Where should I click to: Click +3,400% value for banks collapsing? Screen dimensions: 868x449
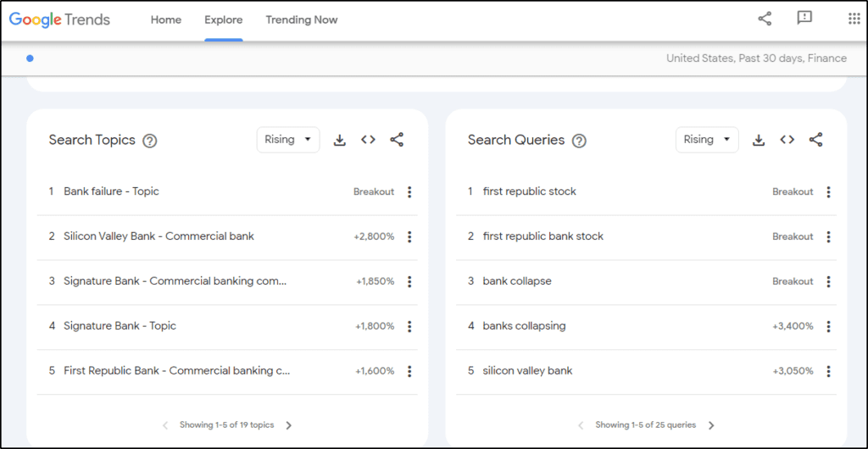click(x=793, y=326)
